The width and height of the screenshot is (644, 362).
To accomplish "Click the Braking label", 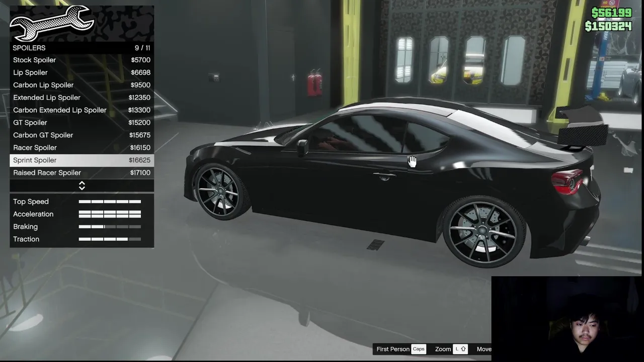I will click(25, 227).
